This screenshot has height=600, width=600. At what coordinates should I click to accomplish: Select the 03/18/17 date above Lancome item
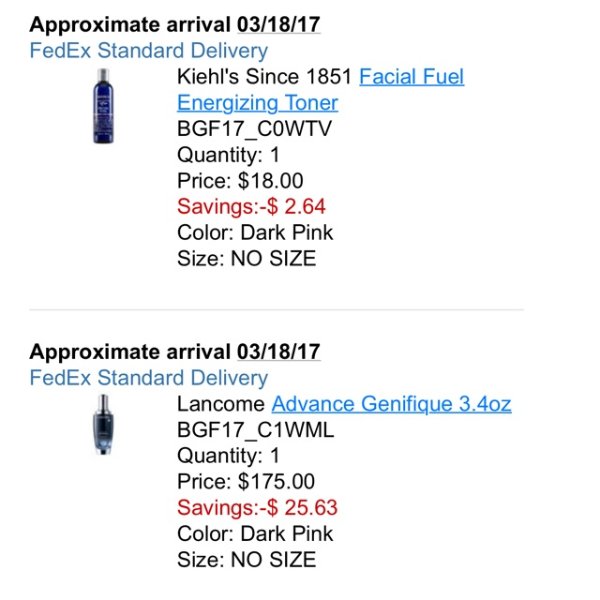click(278, 352)
